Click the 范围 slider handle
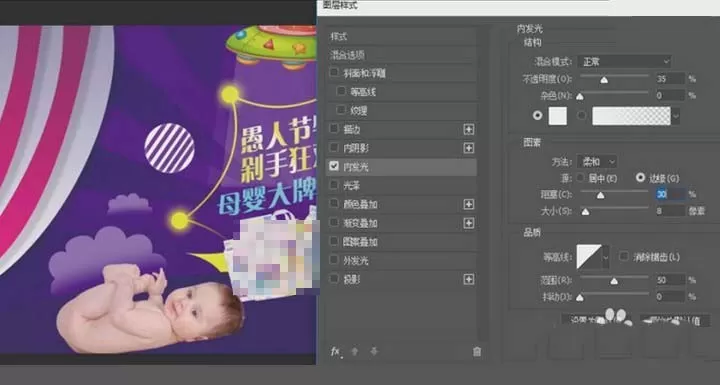The image size is (720, 385). point(614,281)
